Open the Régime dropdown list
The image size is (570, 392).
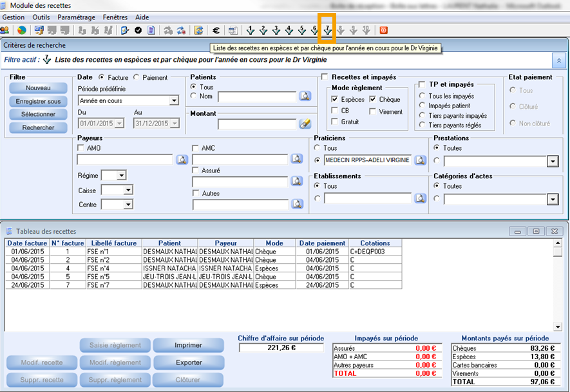click(121, 175)
